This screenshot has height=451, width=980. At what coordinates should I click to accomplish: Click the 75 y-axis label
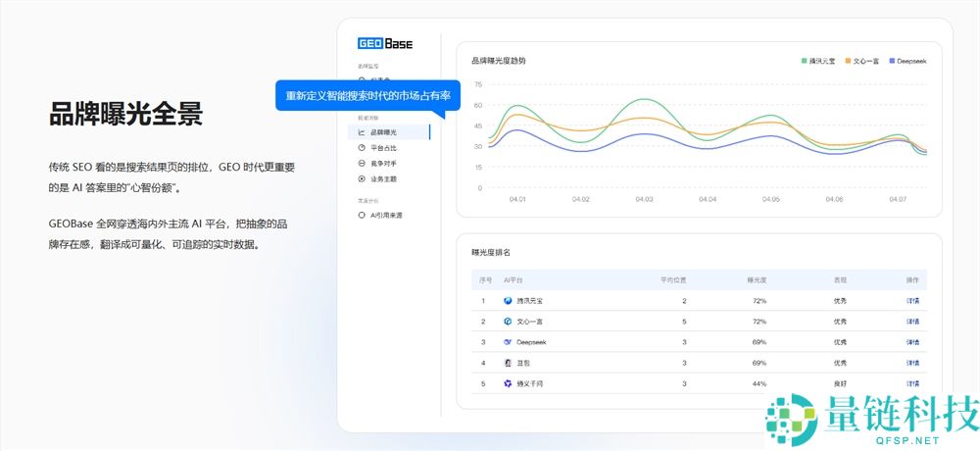click(x=478, y=83)
